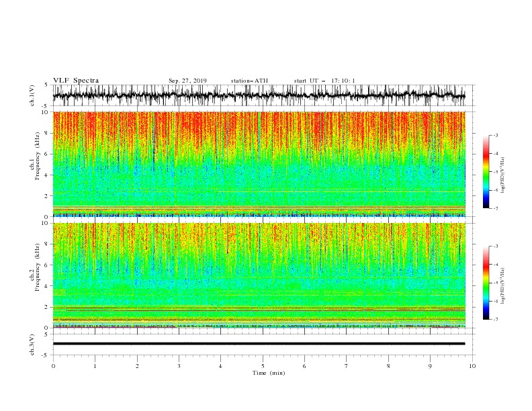Click the "2" kHz tick of ch.2 spectrogram
Image resolution: width=532 pixels, height=411 pixels.
click(46, 307)
